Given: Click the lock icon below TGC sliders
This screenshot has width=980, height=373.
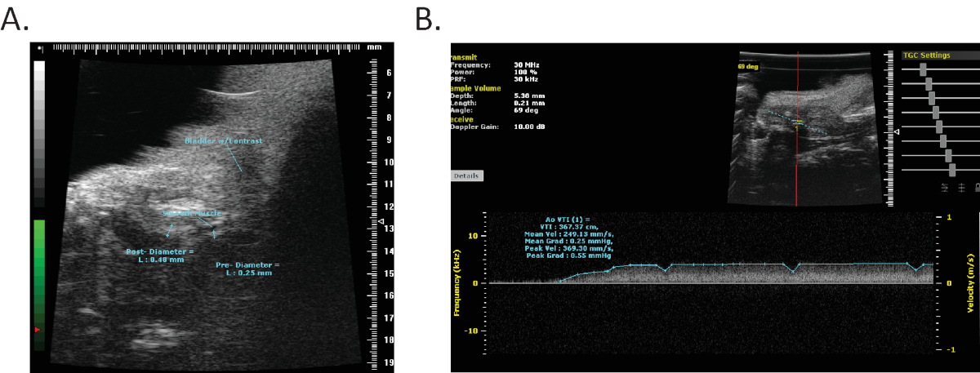Looking at the screenshot, I should pos(976,187).
